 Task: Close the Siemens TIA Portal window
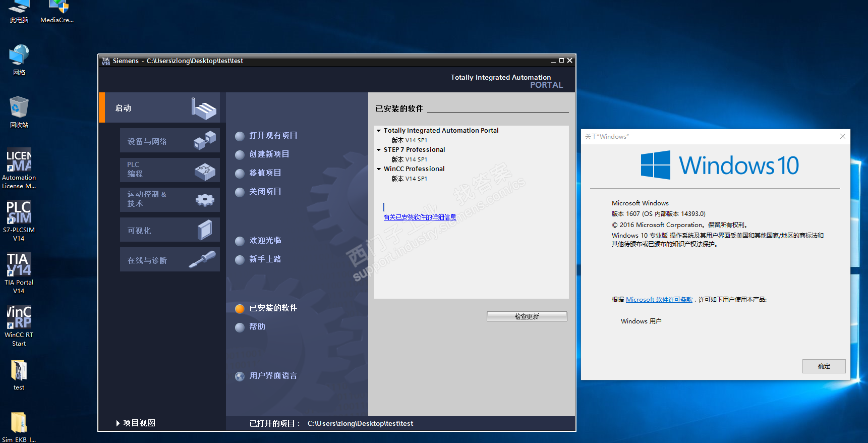570,61
